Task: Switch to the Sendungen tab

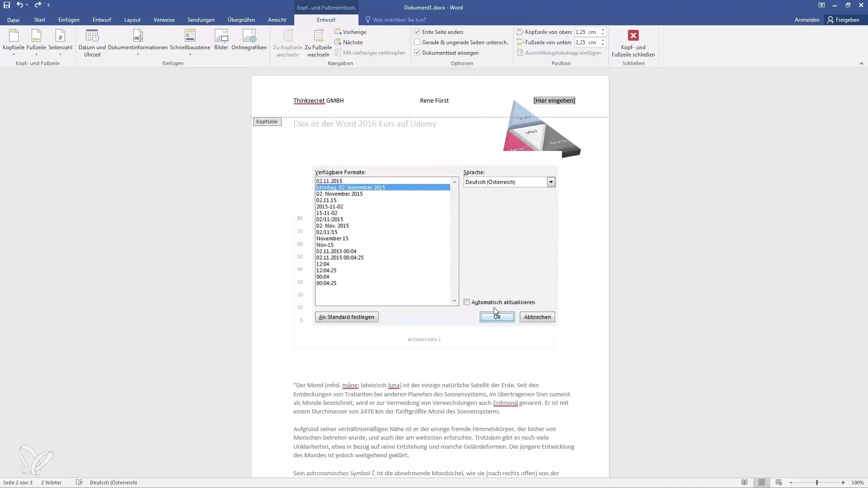Action: pos(201,20)
